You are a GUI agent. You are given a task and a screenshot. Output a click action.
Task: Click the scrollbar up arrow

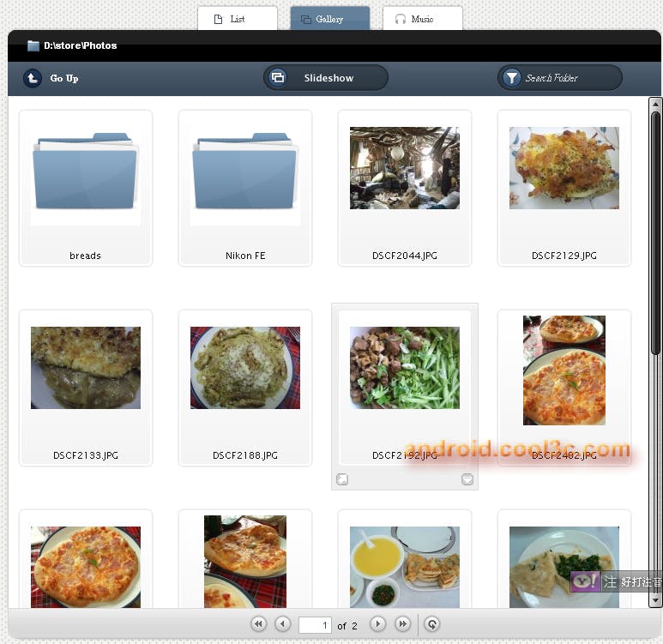[x=655, y=104]
